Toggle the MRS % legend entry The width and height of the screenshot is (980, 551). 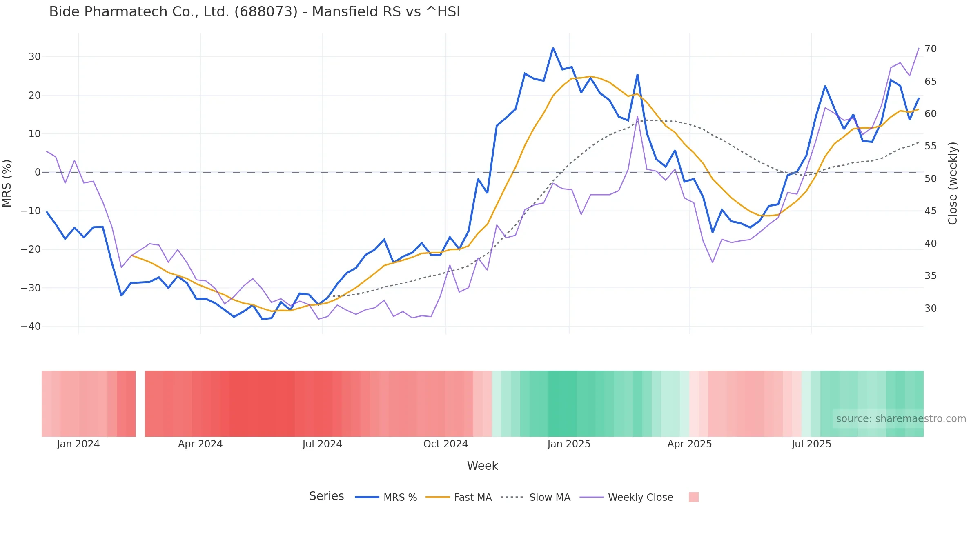386,497
